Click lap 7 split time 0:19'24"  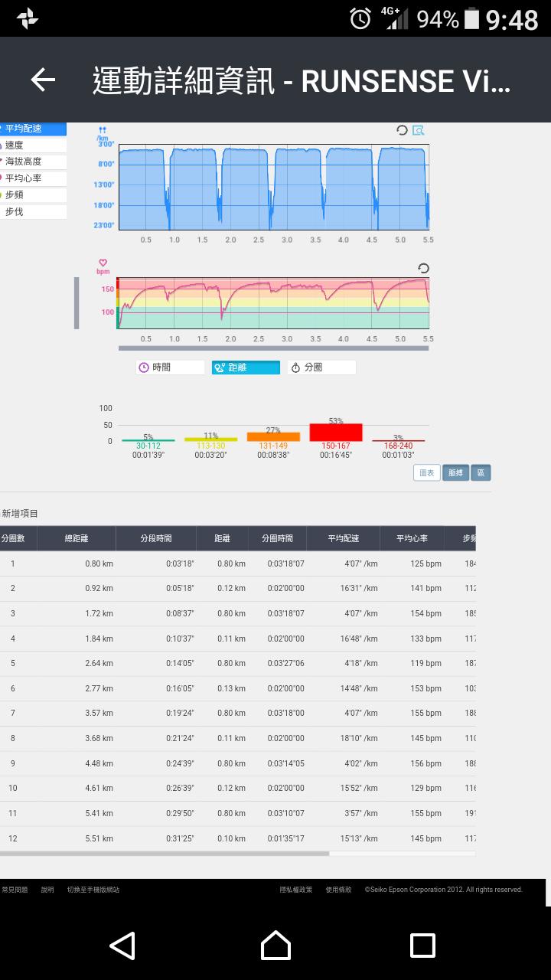coord(180,713)
